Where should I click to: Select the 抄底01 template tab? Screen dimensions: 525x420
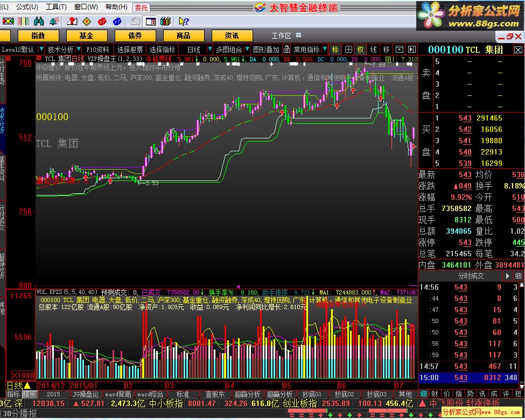point(312,394)
